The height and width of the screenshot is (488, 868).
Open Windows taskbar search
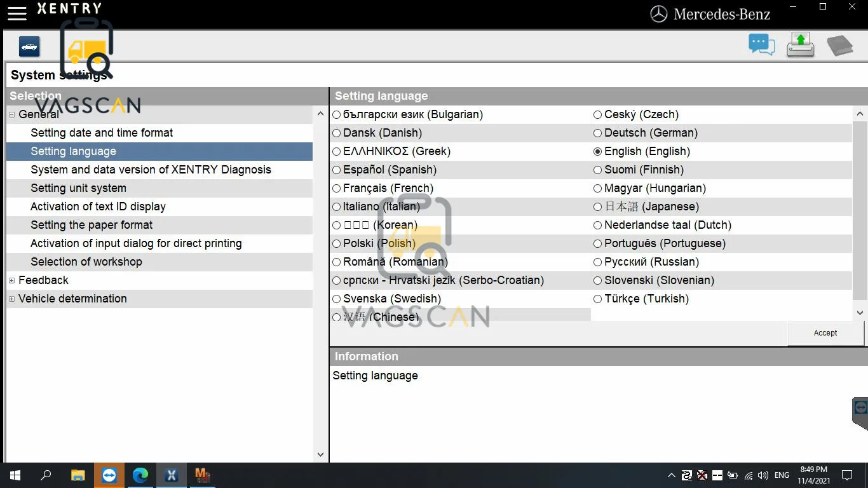tap(46, 475)
